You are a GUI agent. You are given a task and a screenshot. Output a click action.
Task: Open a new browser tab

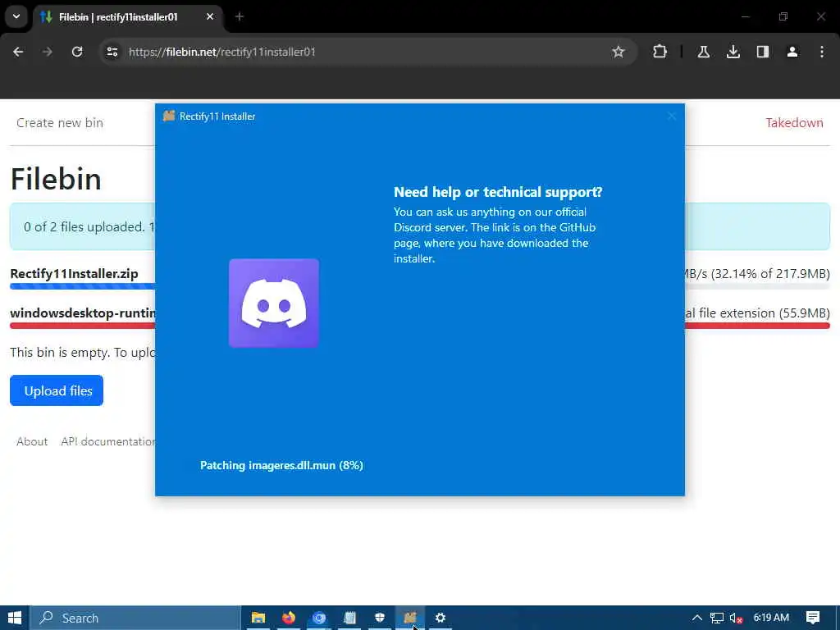[240, 16]
